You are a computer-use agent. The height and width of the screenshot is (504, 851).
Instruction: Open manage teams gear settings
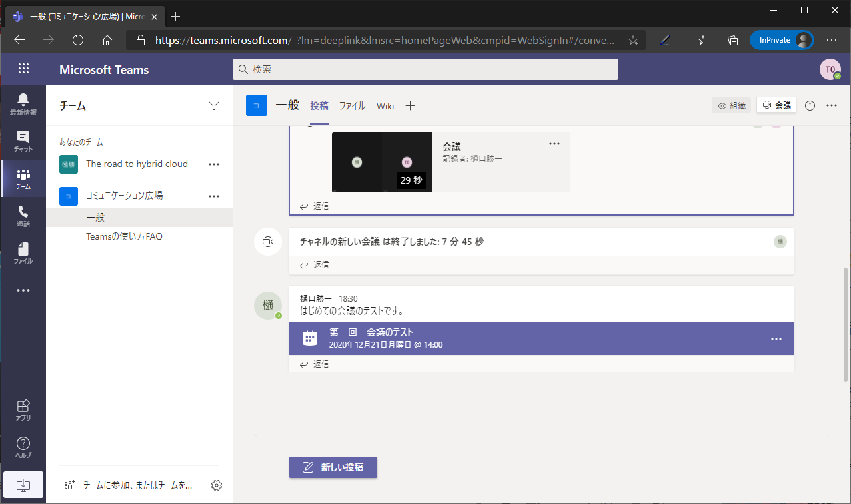(216, 485)
